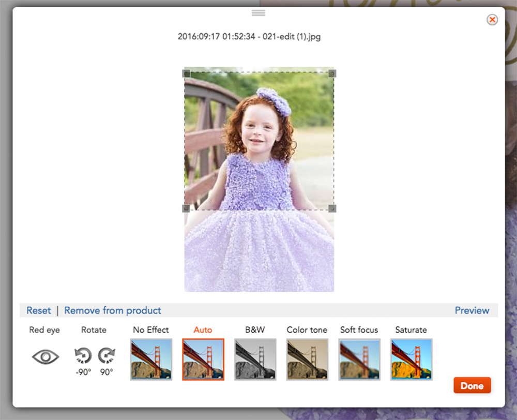Image resolution: width=517 pixels, height=420 pixels.
Task: Rotate photo -90° counterclockwise
Action: 83,356
